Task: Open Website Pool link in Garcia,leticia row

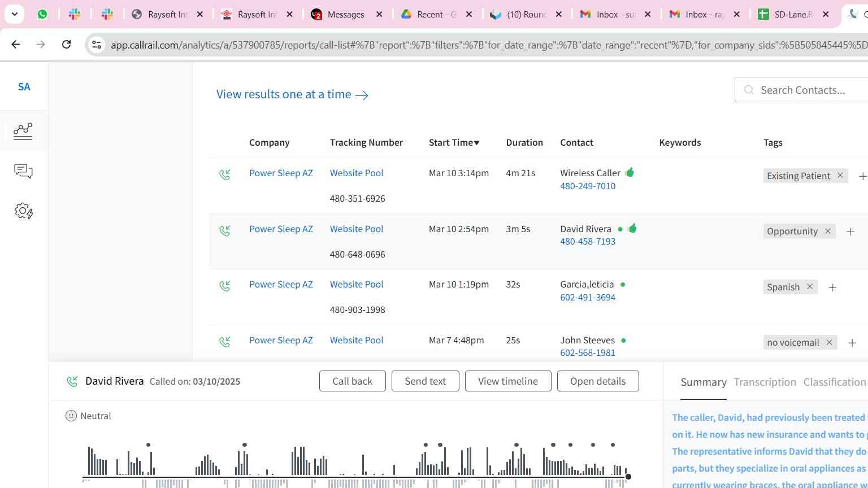Action: pyautogui.click(x=357, y=284)
